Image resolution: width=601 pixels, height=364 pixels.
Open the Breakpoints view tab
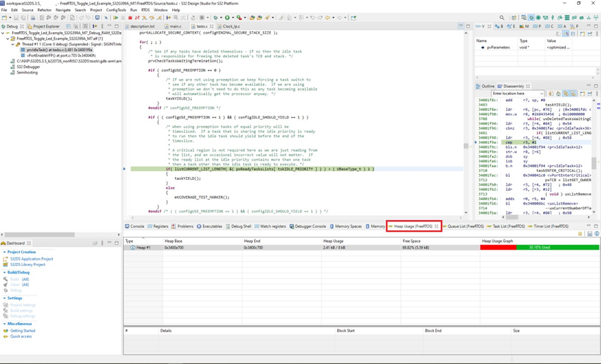(x=499, y=26)
